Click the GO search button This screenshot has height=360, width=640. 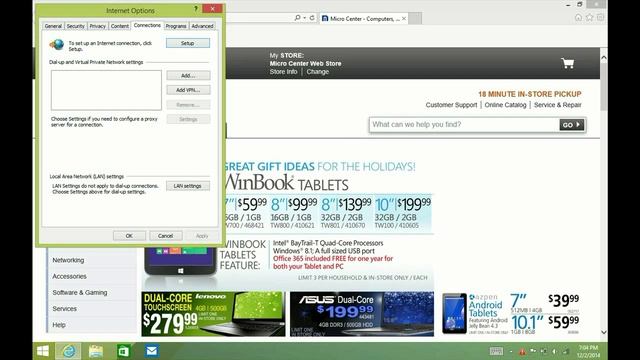click(x=571, y=125)
